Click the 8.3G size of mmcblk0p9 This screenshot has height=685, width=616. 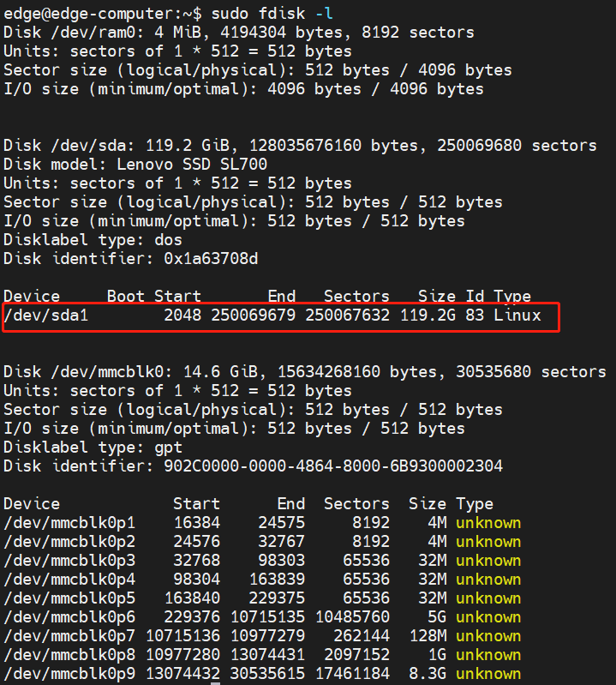(x=427, y=673)
